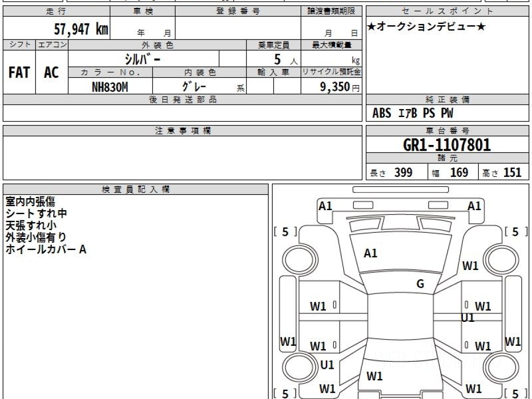Select the 最大積載量 header
Image resolution: width=532 pixels, height=399 pixels.
point(331,45)
